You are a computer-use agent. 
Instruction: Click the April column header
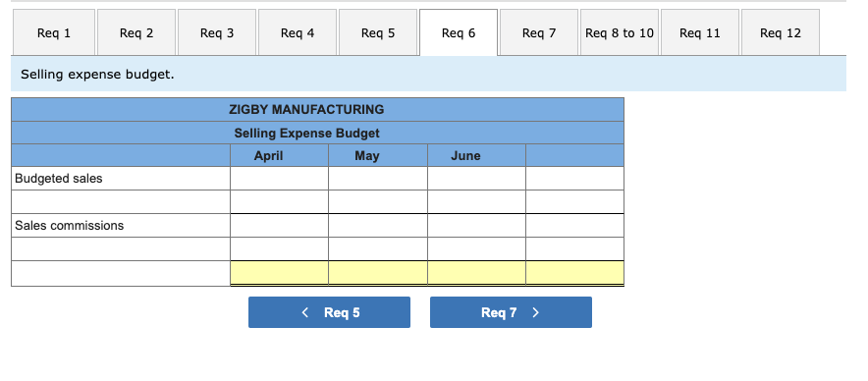(x=280, y=155)
